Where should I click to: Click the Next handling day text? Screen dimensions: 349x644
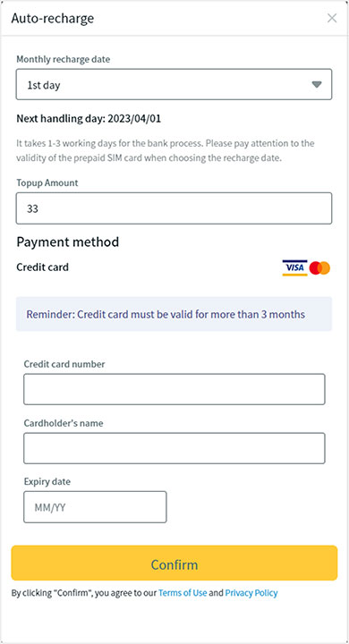pyautogui.click(x=89, y=119)
